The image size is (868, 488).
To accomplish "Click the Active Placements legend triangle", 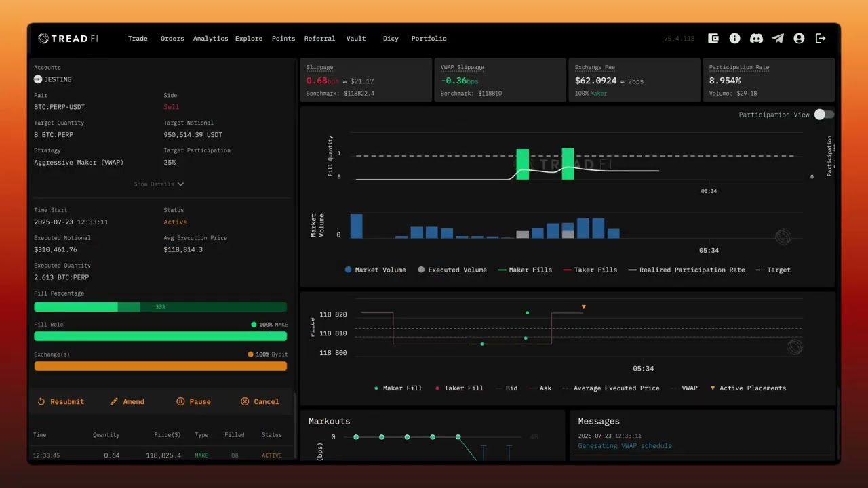I will tap(713, 388).
